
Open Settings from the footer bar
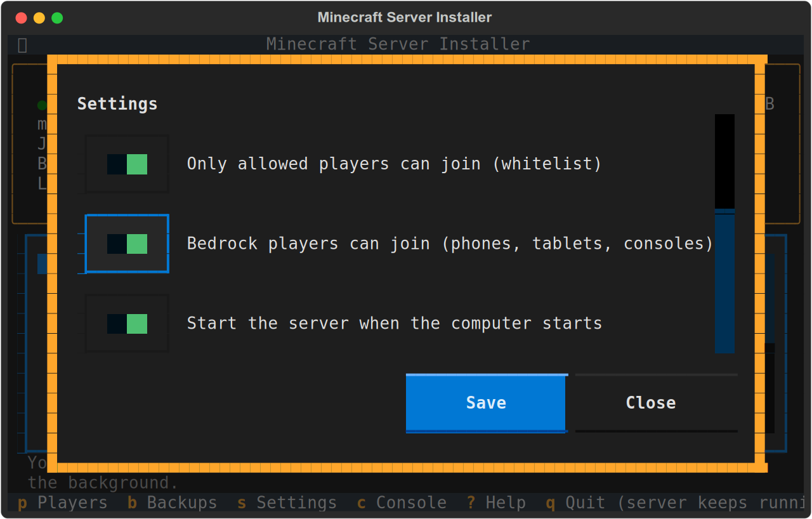tap(287, 503)
